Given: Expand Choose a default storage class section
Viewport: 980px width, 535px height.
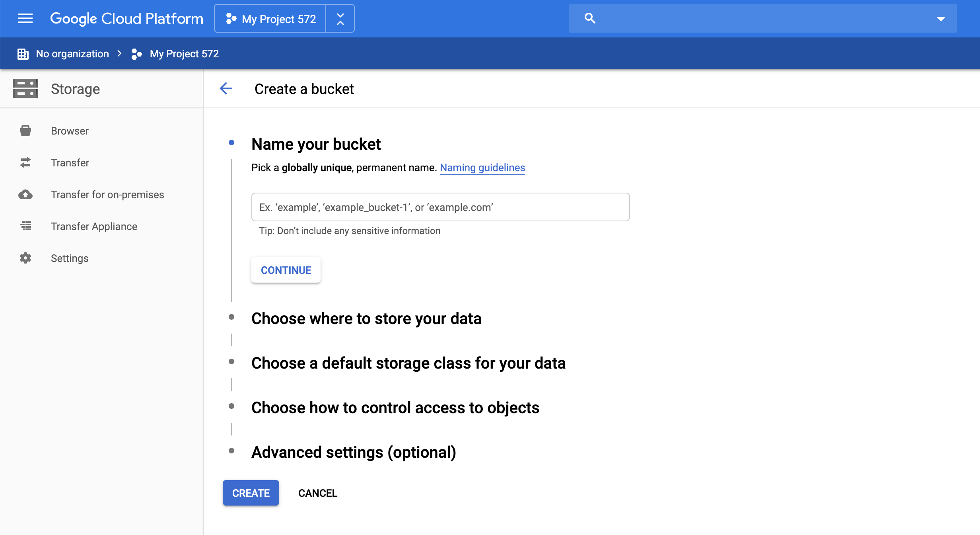Looking at the screenshot, I should pyautogui.click(x=408, y=363).
